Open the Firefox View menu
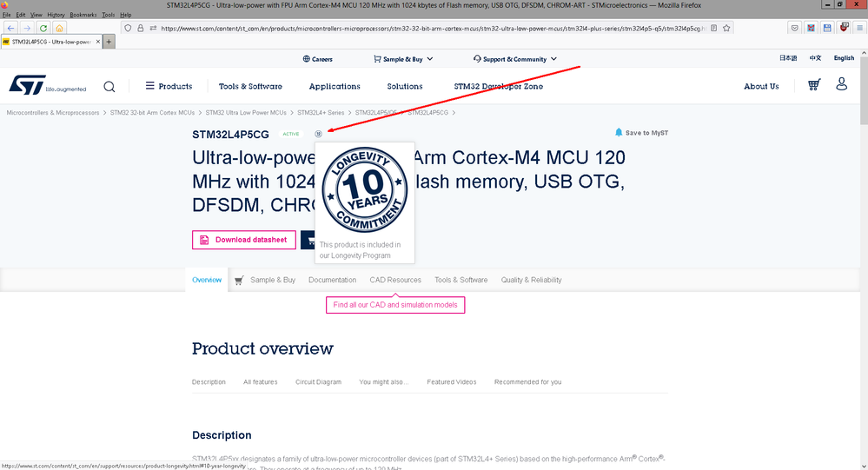 (x=36, y=15)
